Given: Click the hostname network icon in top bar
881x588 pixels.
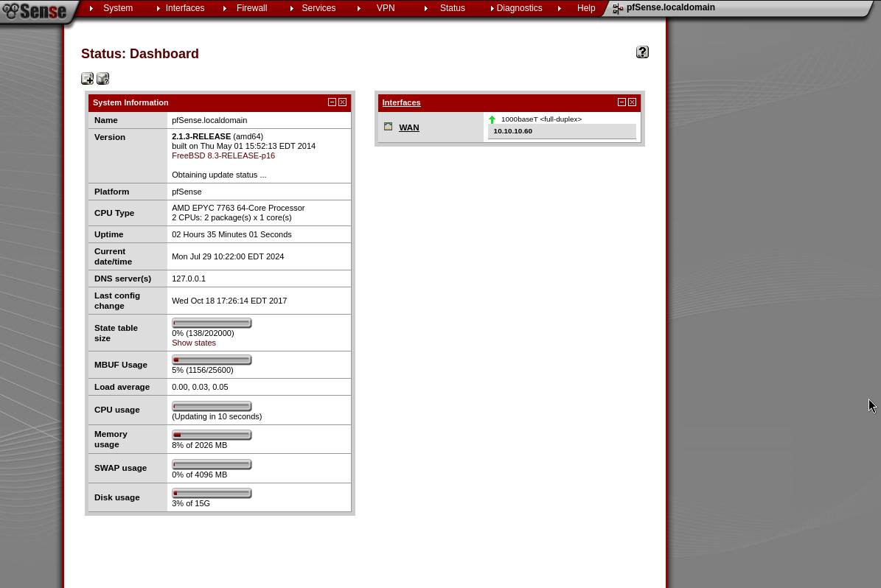Looking at the screenshot, I should pos(618,9).
